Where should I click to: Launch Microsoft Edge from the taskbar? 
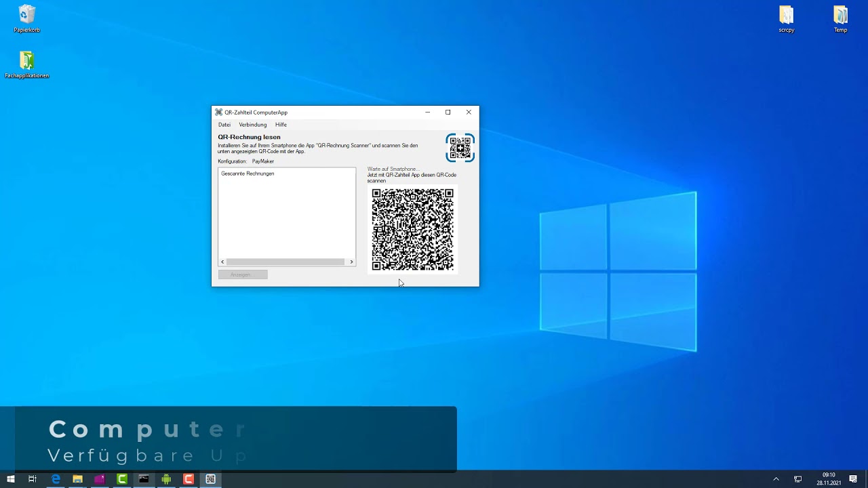coord(56,479)
